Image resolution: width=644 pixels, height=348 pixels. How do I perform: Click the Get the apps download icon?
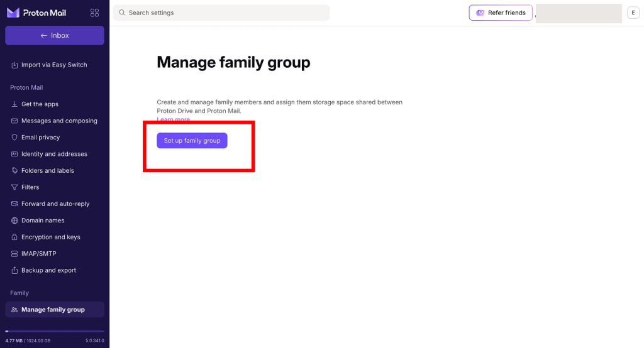(x=14, y=104)
